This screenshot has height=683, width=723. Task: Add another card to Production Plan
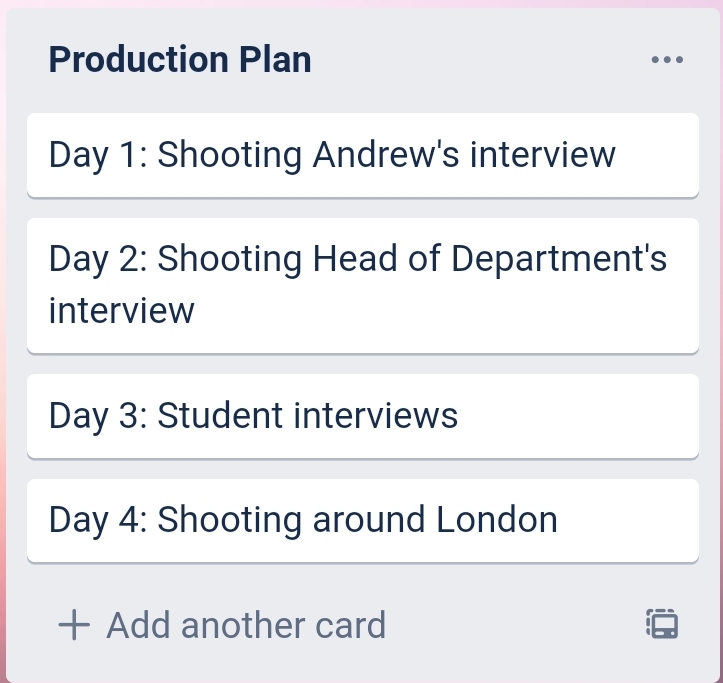click(223, 626)
